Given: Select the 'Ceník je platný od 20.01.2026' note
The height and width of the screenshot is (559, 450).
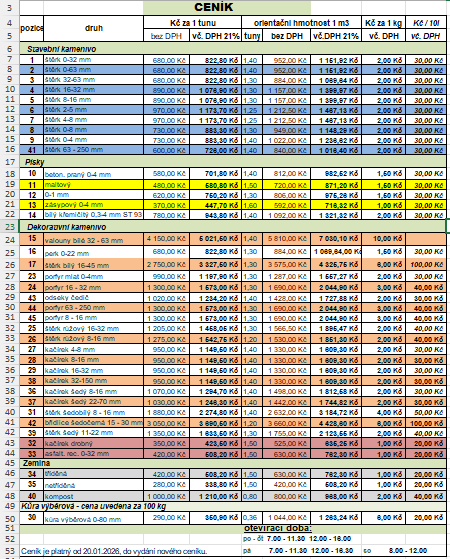Looking at the screenshot, I should click(x=113, y=551).
